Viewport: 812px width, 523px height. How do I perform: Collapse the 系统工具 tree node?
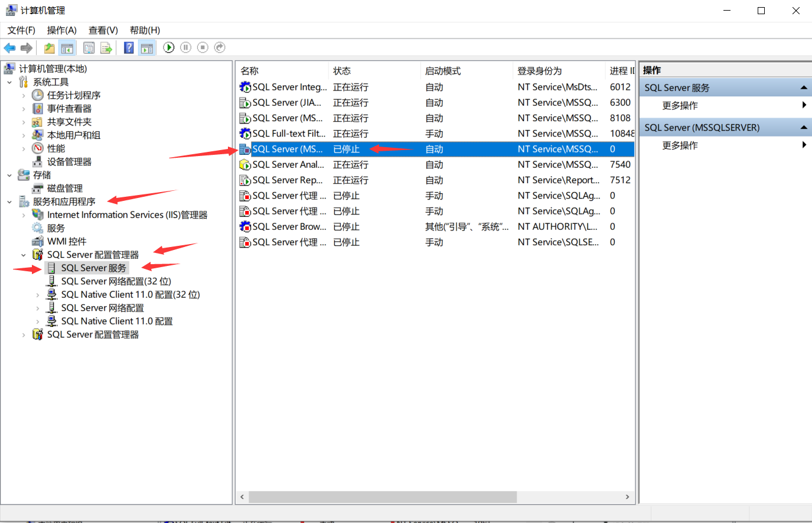pyautogui.click(x=9, y=82)
